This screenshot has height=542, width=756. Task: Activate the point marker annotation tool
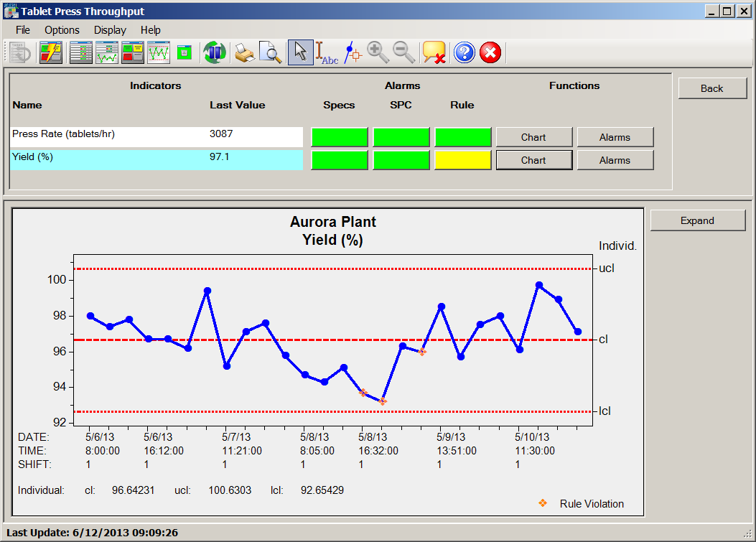[352, 52]
